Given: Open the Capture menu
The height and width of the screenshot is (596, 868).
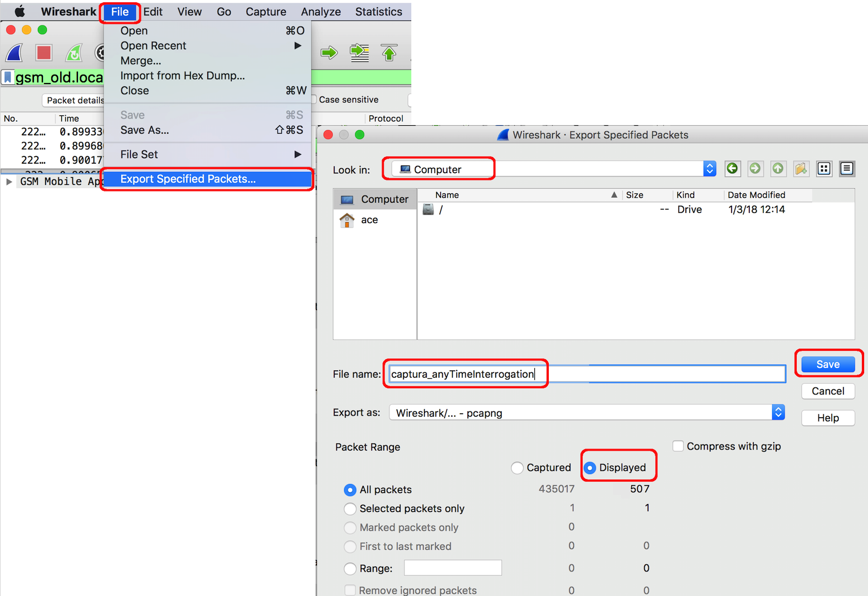Looking at the screenshot, I should (x=266, y=12).
